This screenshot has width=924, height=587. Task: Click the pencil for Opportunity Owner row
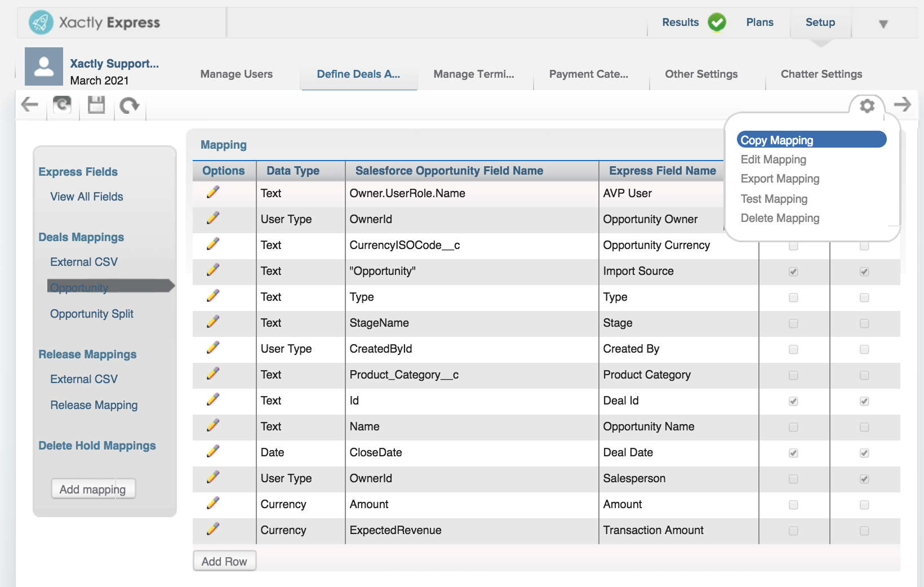[x=213, y=219]
